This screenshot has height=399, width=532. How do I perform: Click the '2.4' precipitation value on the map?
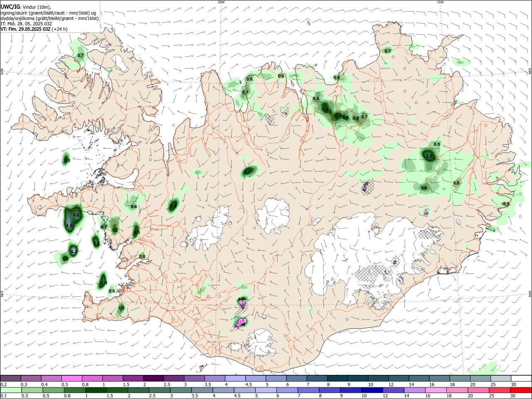pyautogui.click(x=104, y=283)
